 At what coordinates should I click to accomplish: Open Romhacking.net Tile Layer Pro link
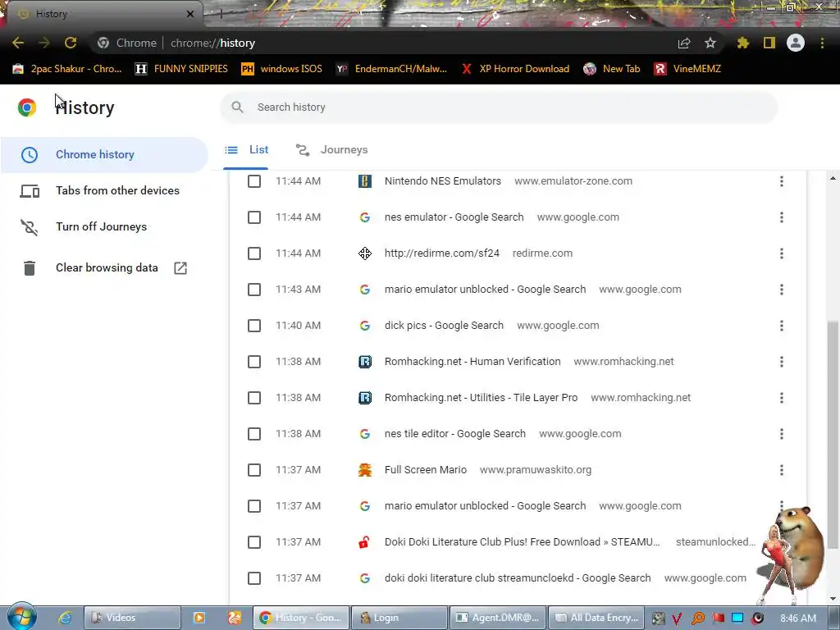click(481, 398)
